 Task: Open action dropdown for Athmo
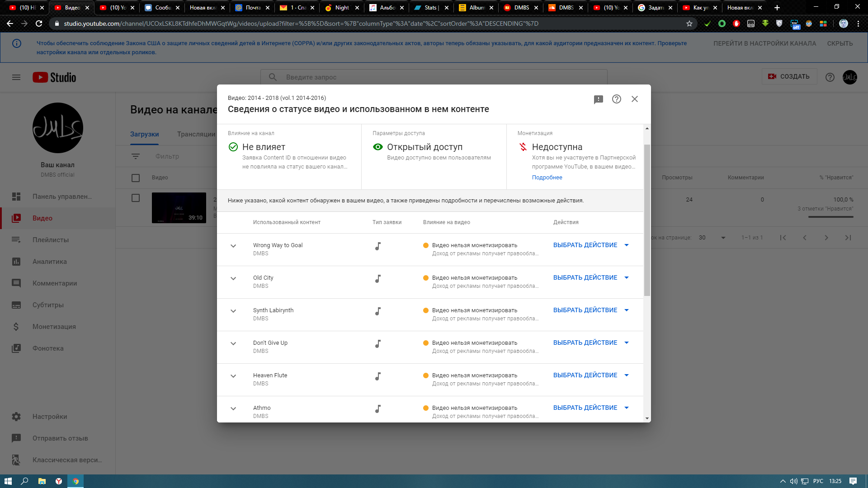click(591, 408)
